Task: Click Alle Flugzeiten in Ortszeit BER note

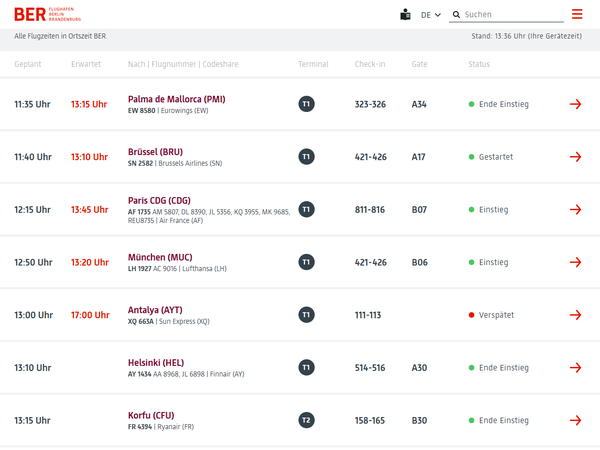Action: (x=60, y=36)
